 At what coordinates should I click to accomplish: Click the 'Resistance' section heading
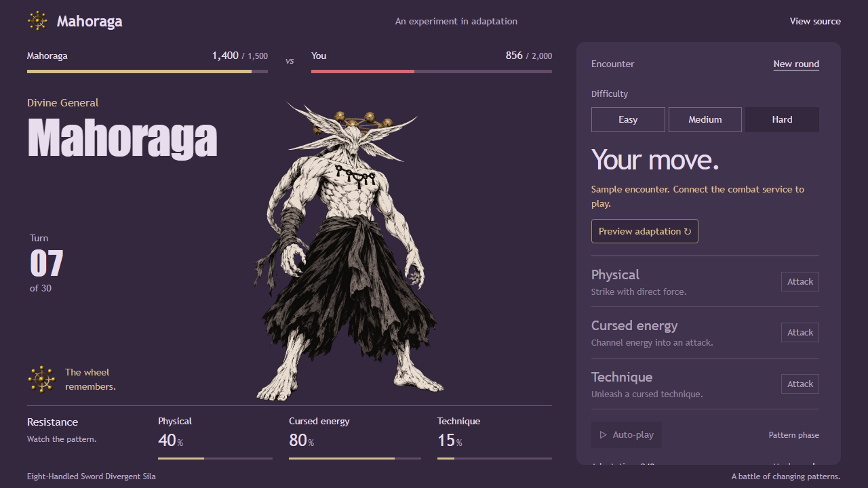click(52, 422)
